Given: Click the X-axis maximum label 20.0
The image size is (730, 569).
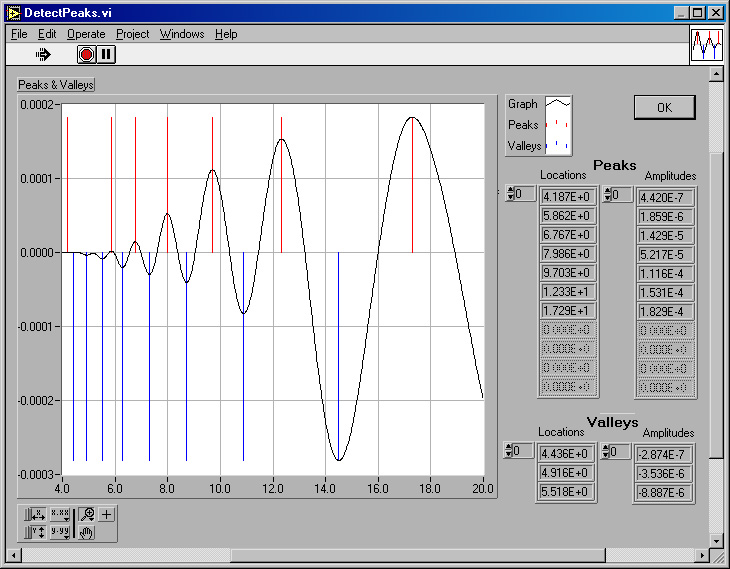Looking at the screenshot, I should (x=483, y=488).
